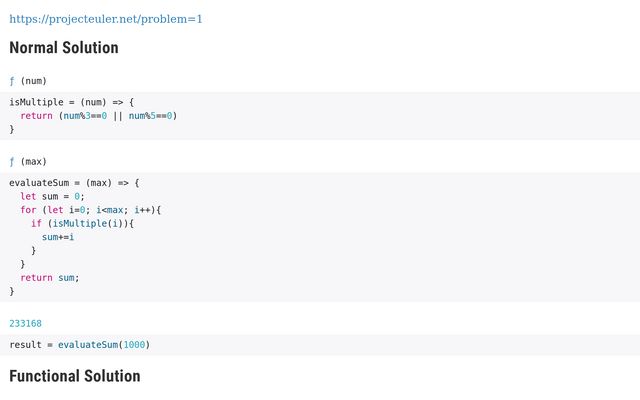
Task: Place cursor on let sum = 0 line
Action: pyautogui.click(x=52, y=196)
